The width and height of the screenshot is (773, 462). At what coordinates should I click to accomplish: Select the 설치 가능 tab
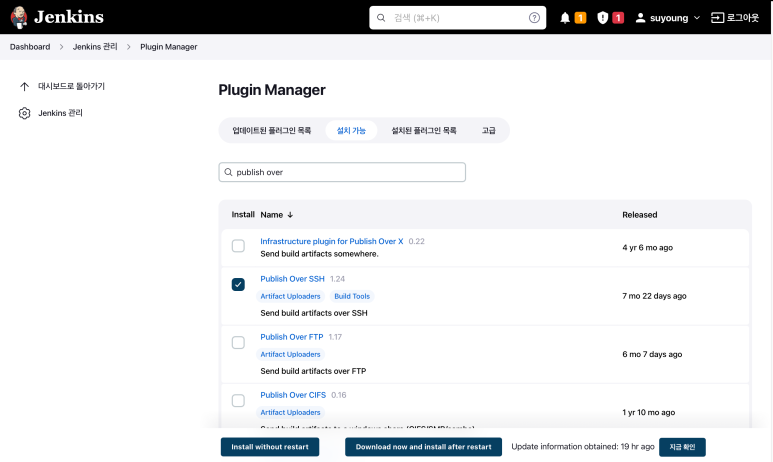click(x=351, y=131)
